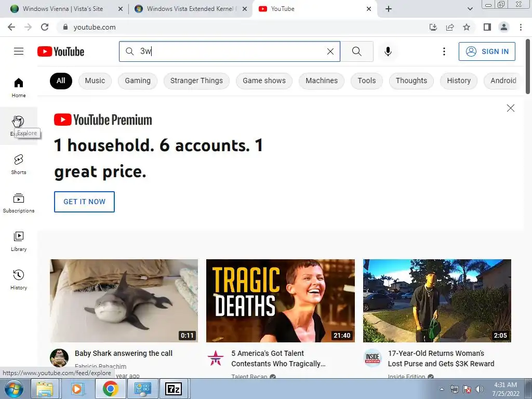
Task: Open Tragic Deaths video thumbnail
Action: tap(280, 301)
